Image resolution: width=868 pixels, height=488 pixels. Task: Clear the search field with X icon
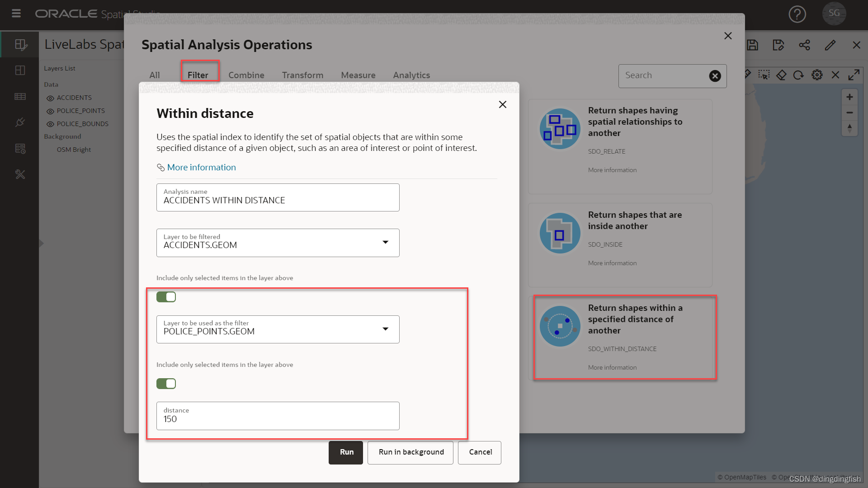(x=715, y=76)
